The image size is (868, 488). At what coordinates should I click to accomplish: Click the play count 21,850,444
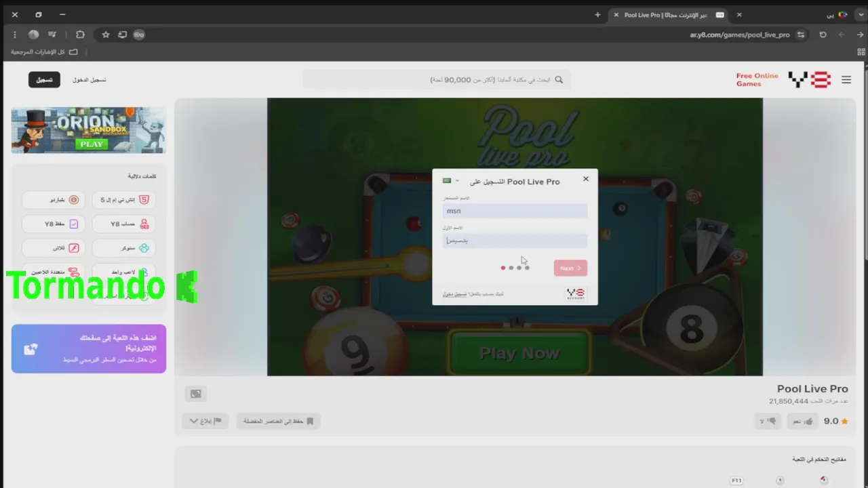[x=789, y=401]
